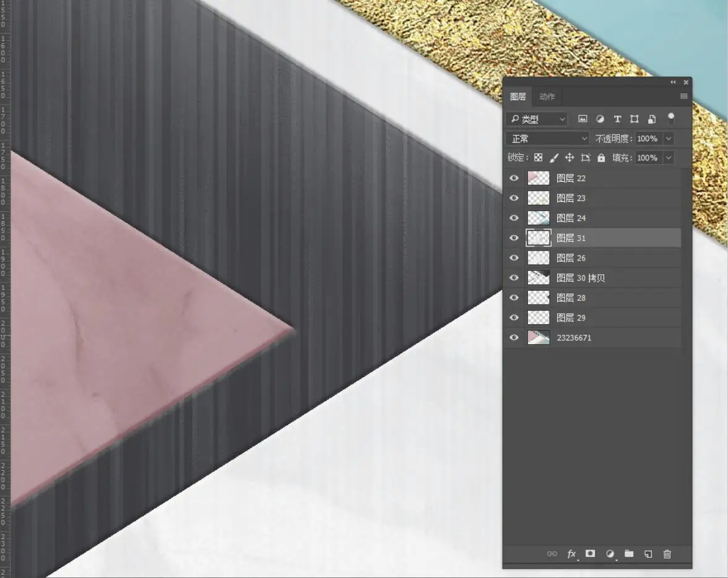The image size is (728, 578).
Task: Create new fill or adjustment layer icon
Action: (610, 553)
